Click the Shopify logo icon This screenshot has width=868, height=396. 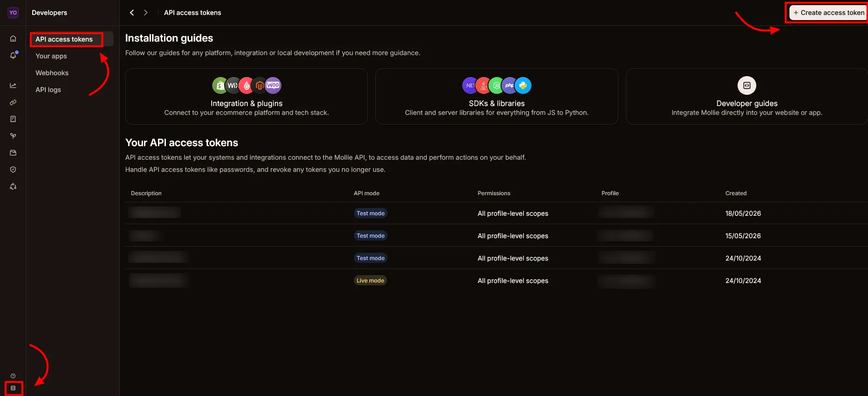pos(220,85)
